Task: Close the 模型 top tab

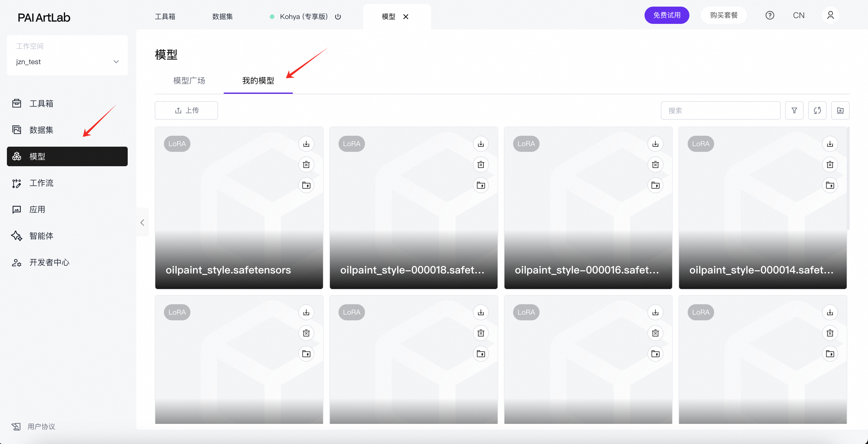Action: point(406,16)
